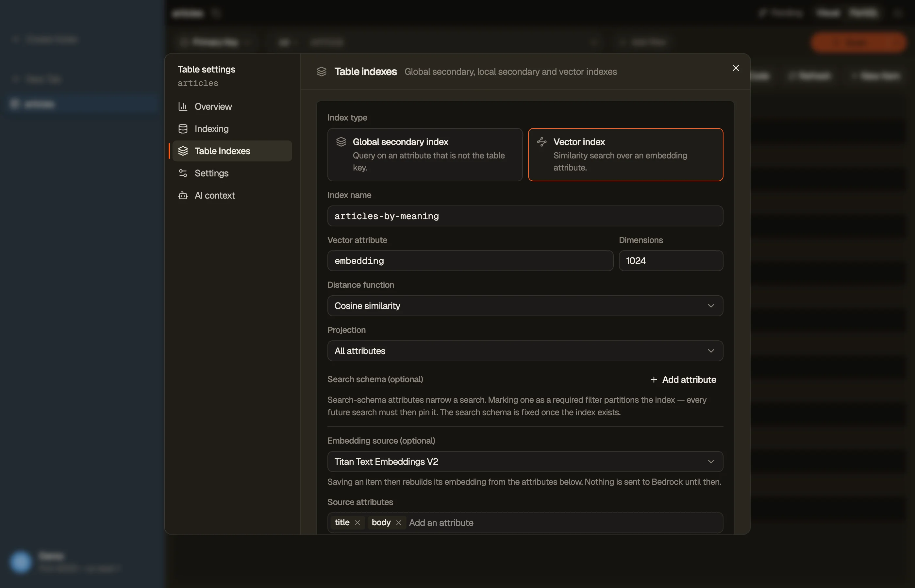Viewport: 915px width, 588px height.
Task: Click the header subtitle about secondary and vector indexes
Action: coord(510,72)
